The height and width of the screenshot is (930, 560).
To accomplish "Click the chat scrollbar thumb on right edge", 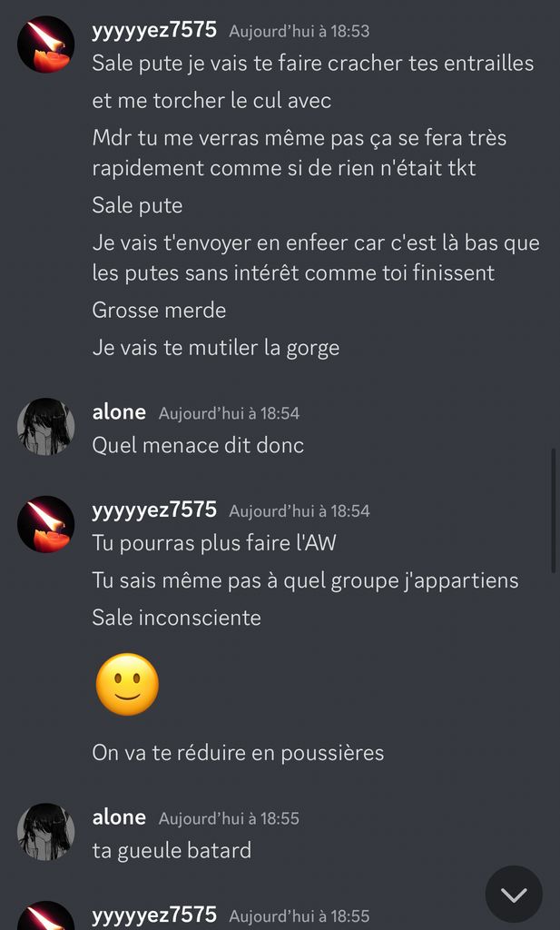I will pos(554,510).
